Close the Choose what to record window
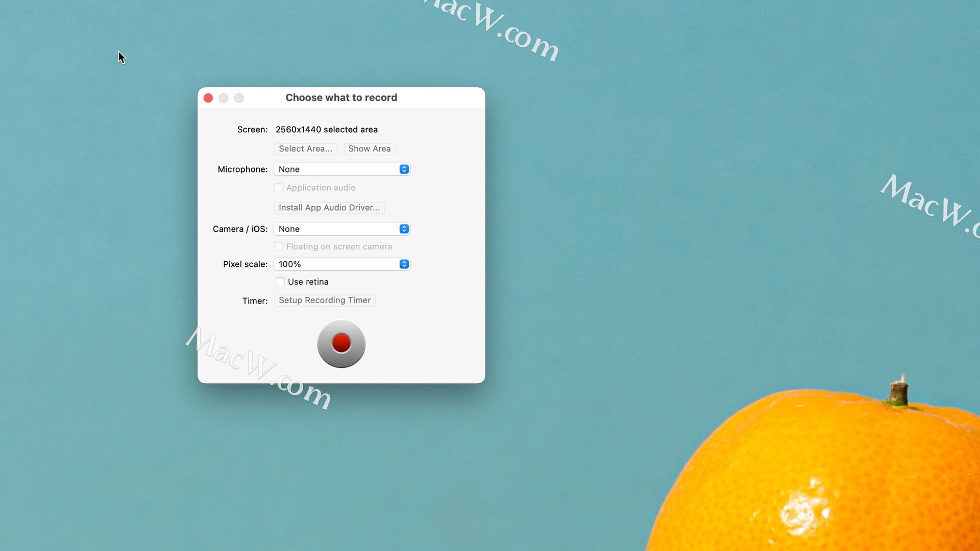Image resolution: width=980 pixels, height=551 pixels. [x=208, y=98]
